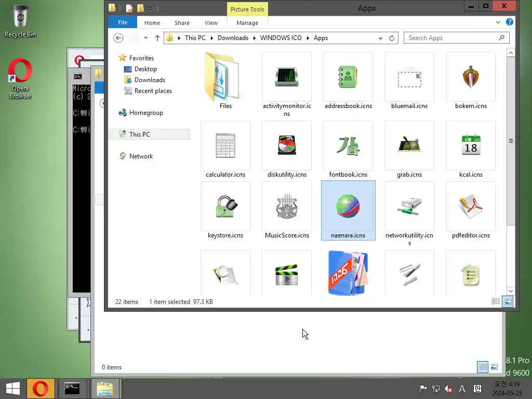
Task: Select grab.icns file icon
Action: click(409, 144)
